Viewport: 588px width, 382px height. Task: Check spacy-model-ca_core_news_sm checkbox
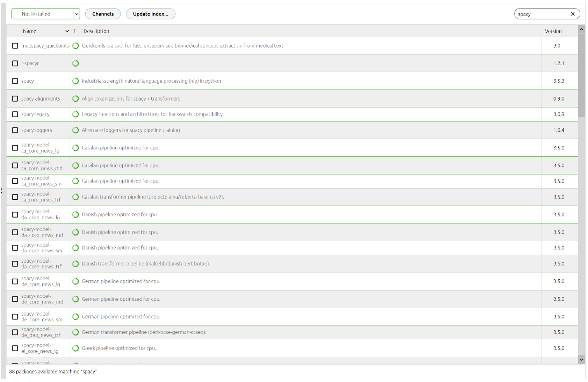pos(15,181)
